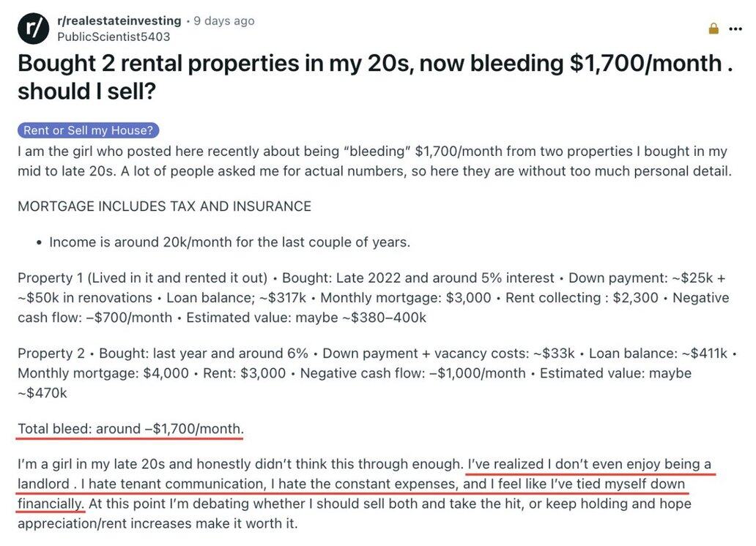Click the 'I am the girl who posted' paragraph
756x546 pixels.
tap(374, 161)
